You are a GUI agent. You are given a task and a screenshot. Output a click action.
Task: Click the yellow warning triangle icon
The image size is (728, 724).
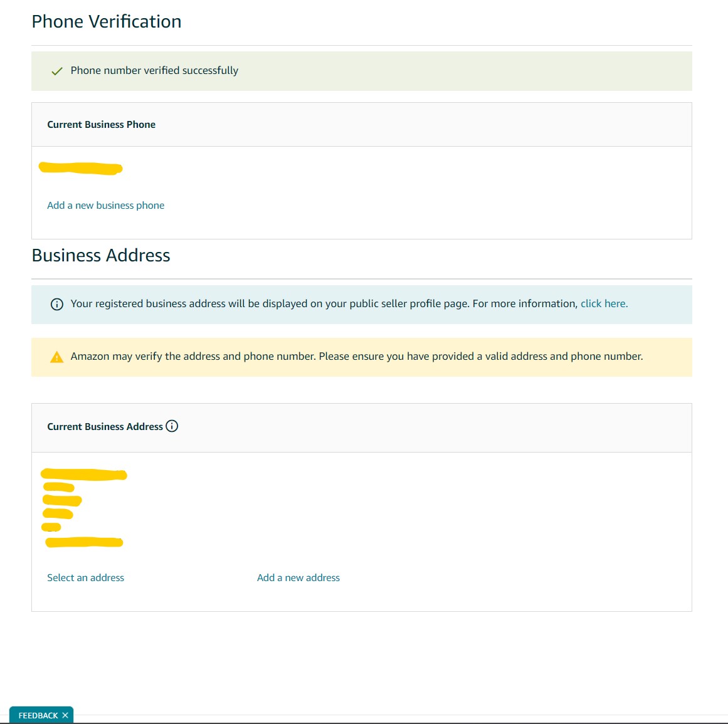click(x=56, y=357)
